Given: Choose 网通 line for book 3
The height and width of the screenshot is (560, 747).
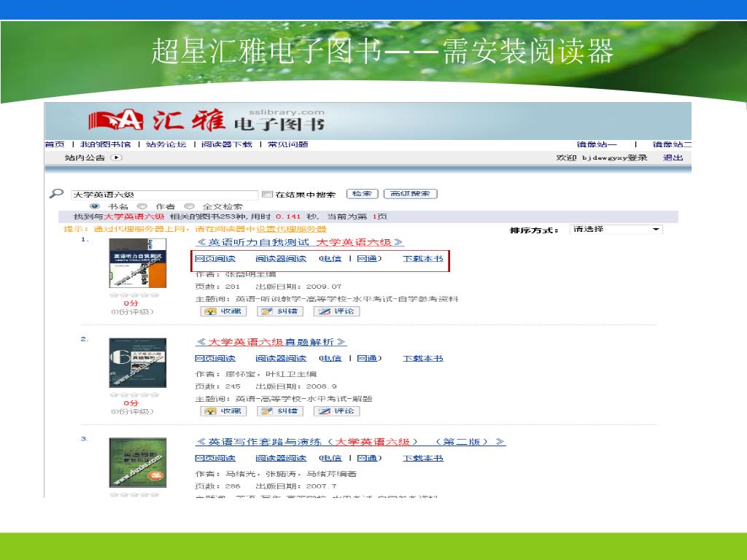Looking at the screenshot, I should click(x=368, y=458).
